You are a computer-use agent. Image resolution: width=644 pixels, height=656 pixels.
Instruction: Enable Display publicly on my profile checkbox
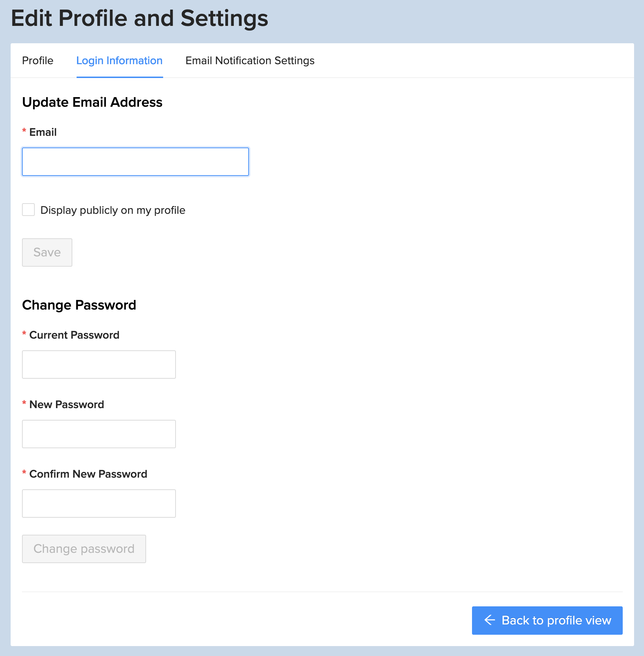[28, 210]
